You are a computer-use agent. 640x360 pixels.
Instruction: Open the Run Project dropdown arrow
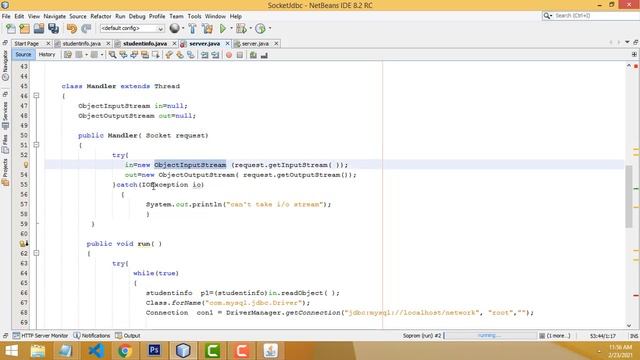click(x=231, y=29)
